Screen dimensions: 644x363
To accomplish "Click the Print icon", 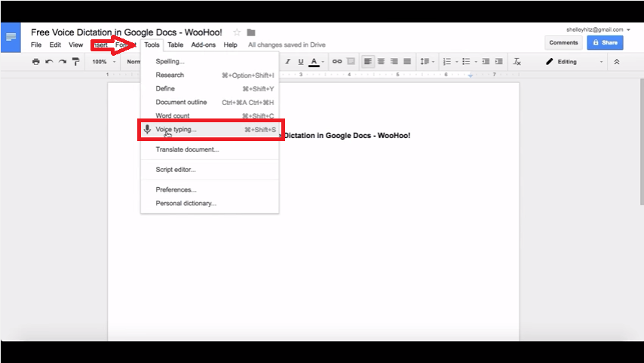I will pos(36,62).
